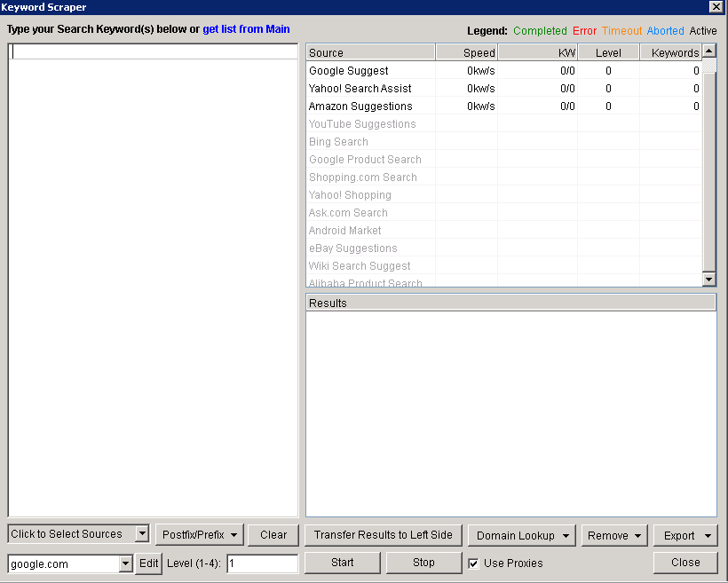Open the Postfix/Prefix dropdown menu
The image size is (728, 583).
click(200, 535)
